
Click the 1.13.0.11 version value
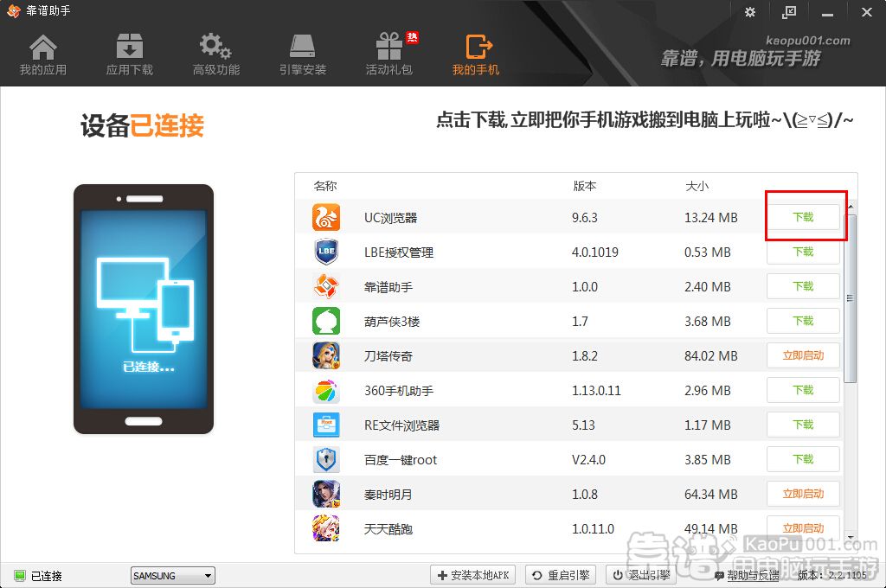pos(596,390)
